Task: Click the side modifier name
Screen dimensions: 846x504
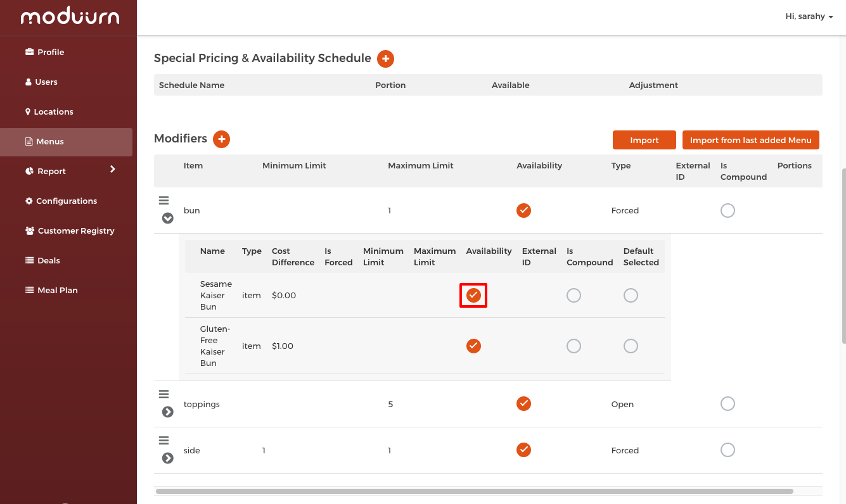Action: [x=191, y=450]
